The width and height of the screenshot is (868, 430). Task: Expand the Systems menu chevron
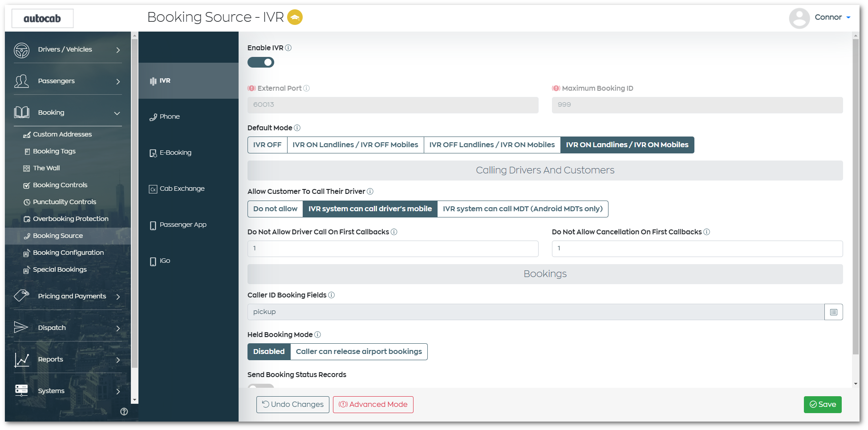pos(118,391)
